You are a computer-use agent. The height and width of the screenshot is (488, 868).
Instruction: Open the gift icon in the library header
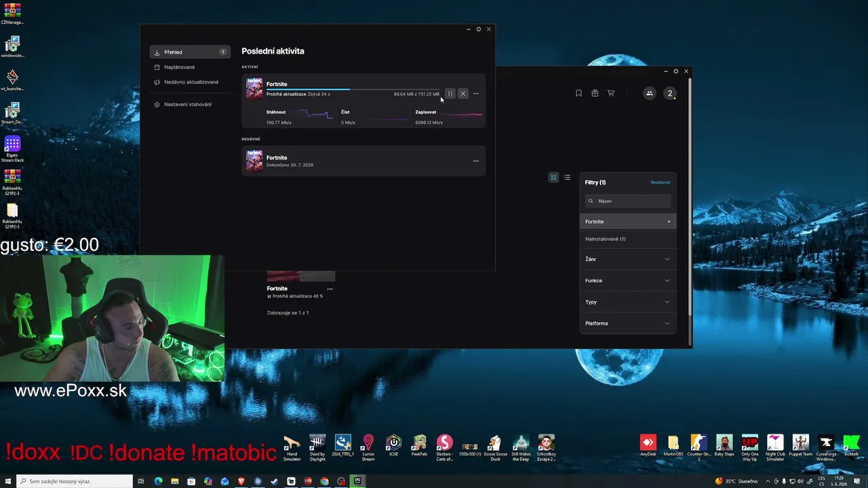tap(595, 94)
